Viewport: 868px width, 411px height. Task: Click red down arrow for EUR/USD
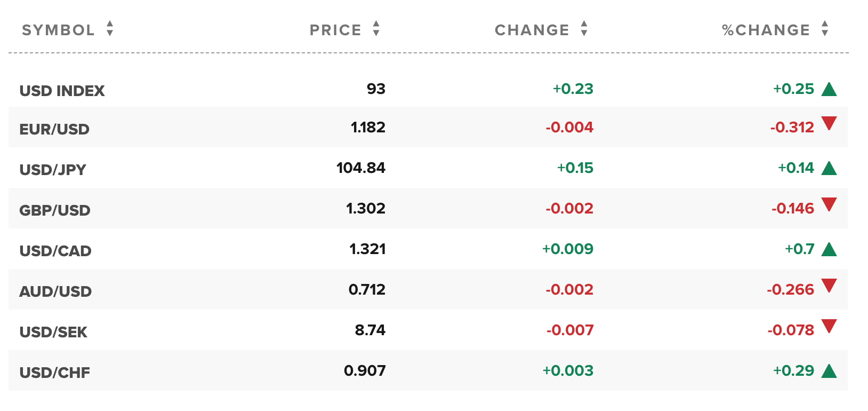[829, 123]
